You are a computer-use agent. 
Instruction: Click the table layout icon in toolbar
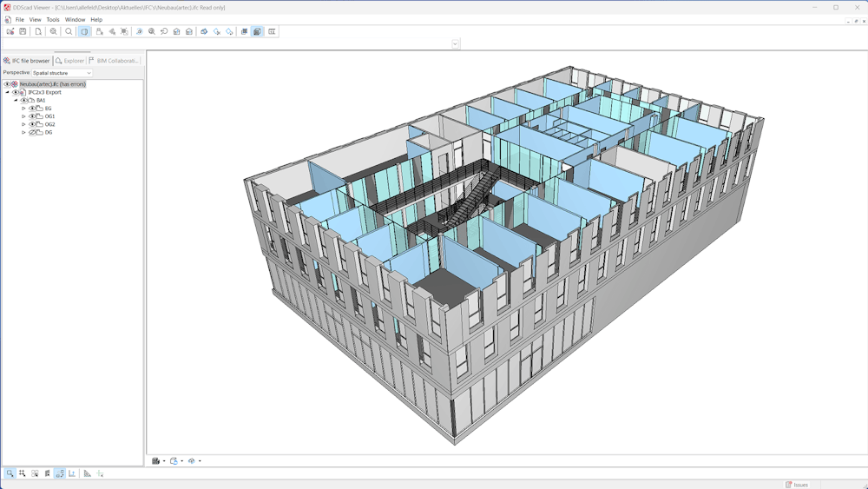pos(272,31)
